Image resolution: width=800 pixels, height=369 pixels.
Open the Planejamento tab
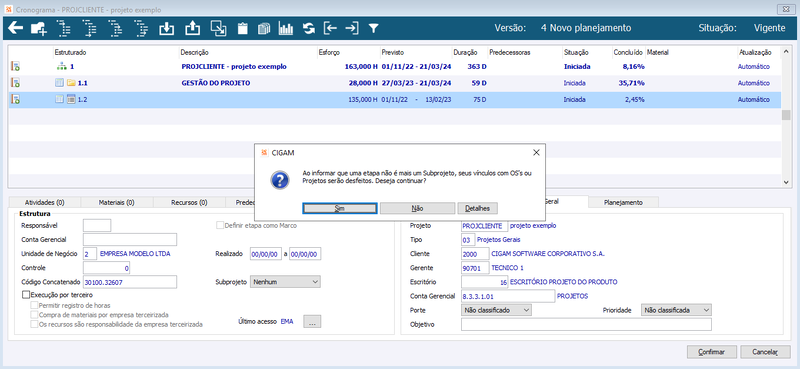(623, 202)
